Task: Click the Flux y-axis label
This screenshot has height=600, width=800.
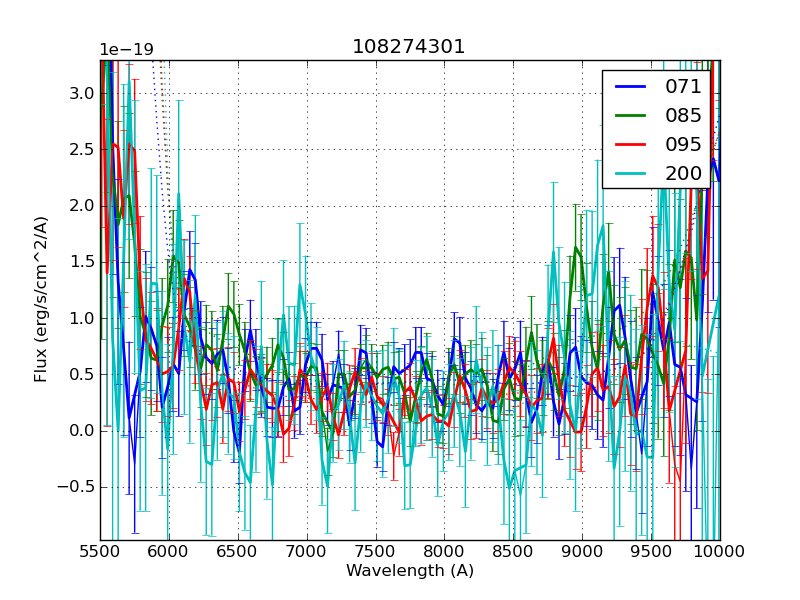Action: point(41,299)
